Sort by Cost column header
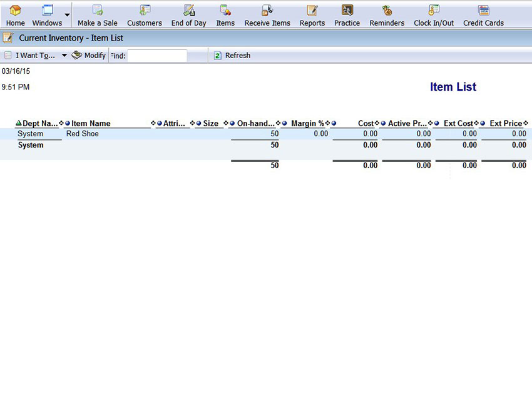Screen dimensions: 532x399 click(366, 123)
